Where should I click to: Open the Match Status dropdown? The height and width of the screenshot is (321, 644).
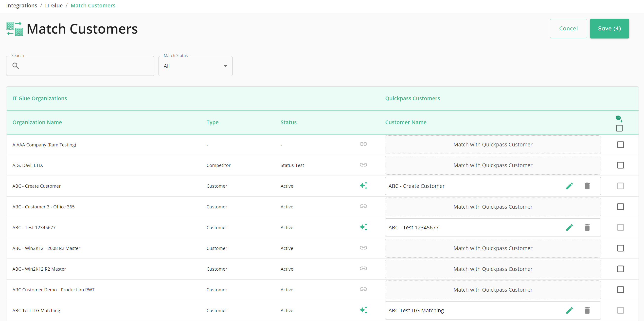[195, 66]
